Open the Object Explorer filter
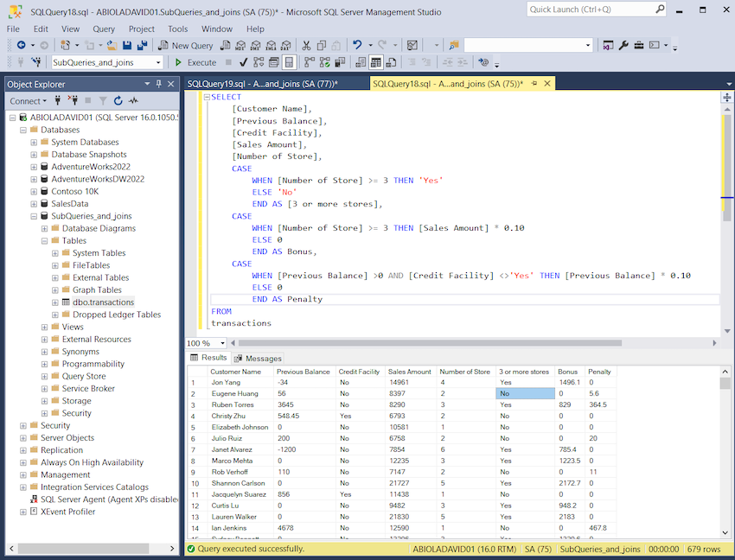 [x=104, y=101]
